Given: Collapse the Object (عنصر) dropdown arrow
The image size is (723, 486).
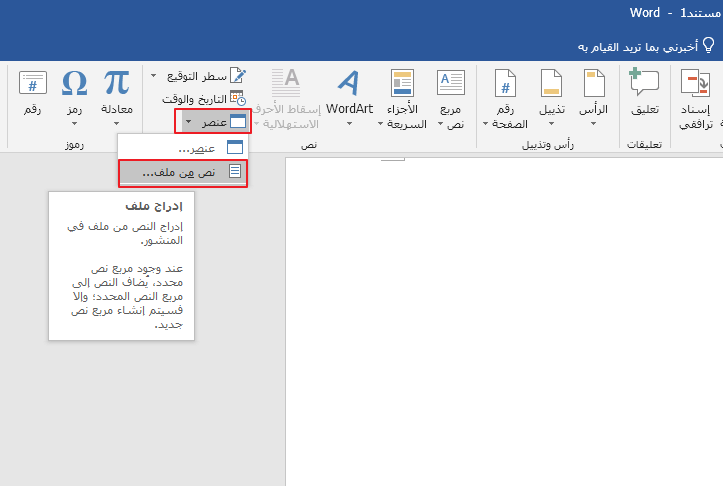Looking at the screenshot, I should tap(188, 122).
